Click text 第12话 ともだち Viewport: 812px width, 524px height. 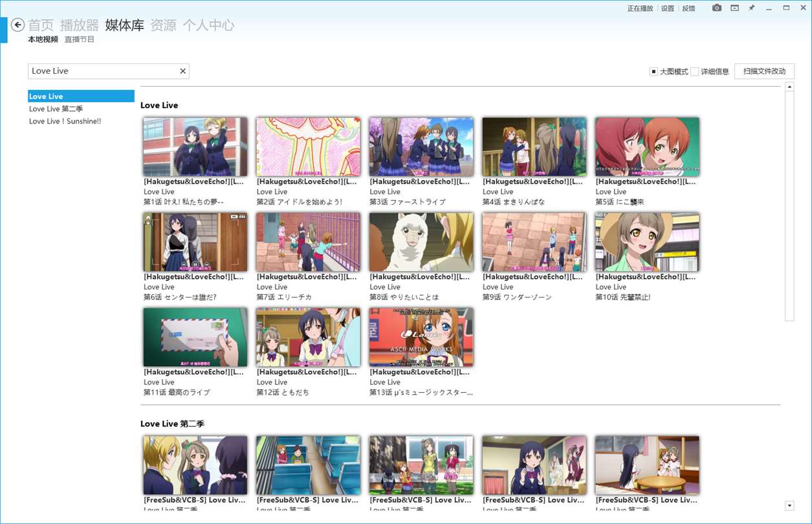point(283,392)
